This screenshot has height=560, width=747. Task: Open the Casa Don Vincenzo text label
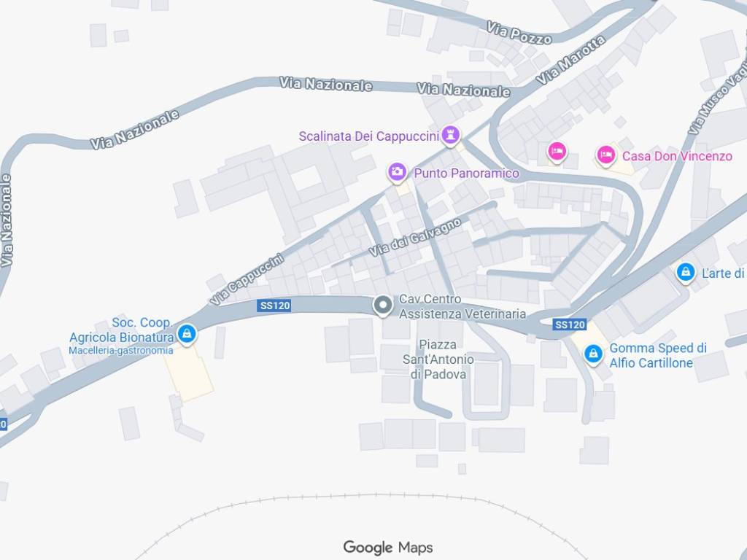[x=677, y=156]
